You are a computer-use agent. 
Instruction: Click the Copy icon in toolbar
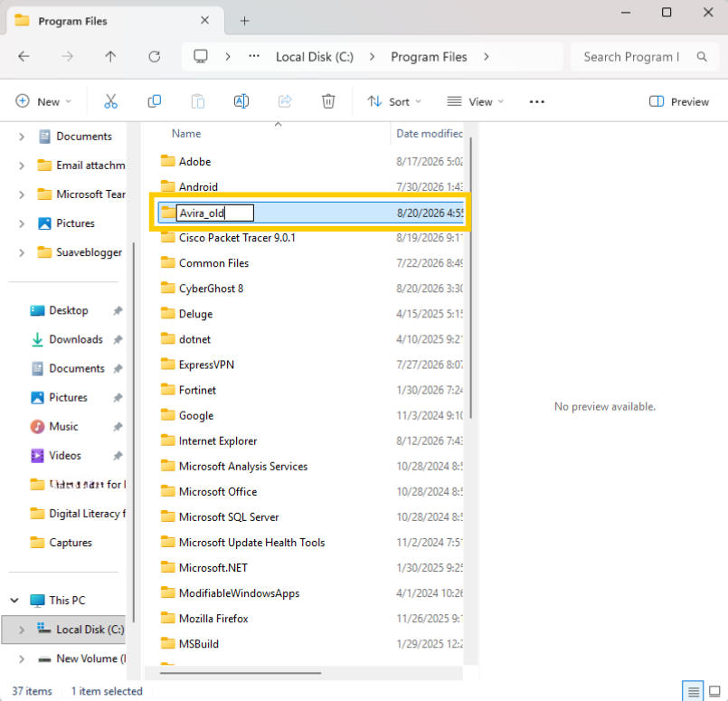(154, 101)
